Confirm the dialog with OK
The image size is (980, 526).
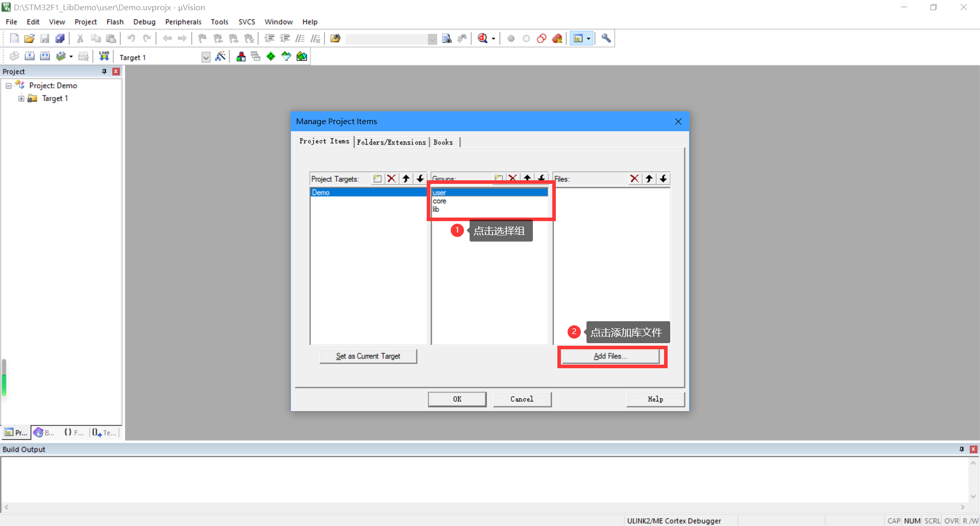click(x=457, y=399)
